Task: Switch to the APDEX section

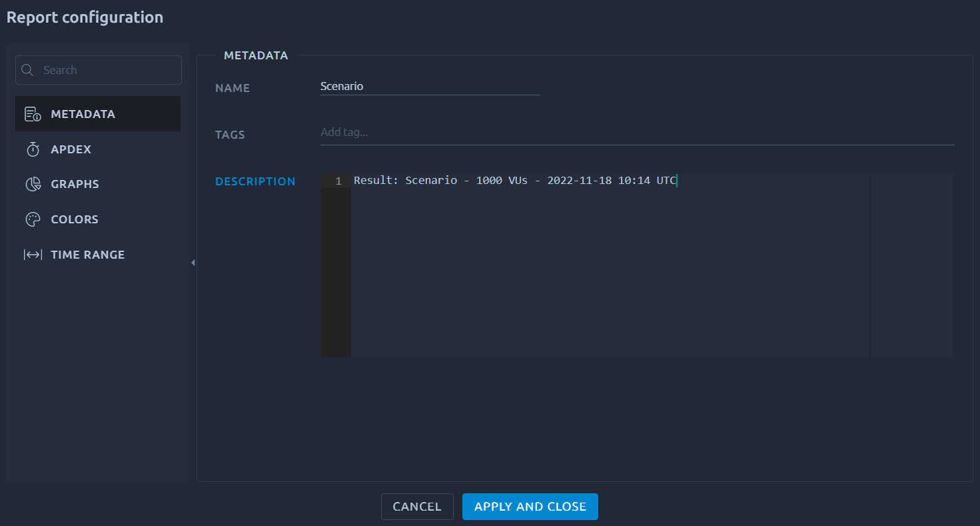Action: pyautogui.click(x=98, y=149)
